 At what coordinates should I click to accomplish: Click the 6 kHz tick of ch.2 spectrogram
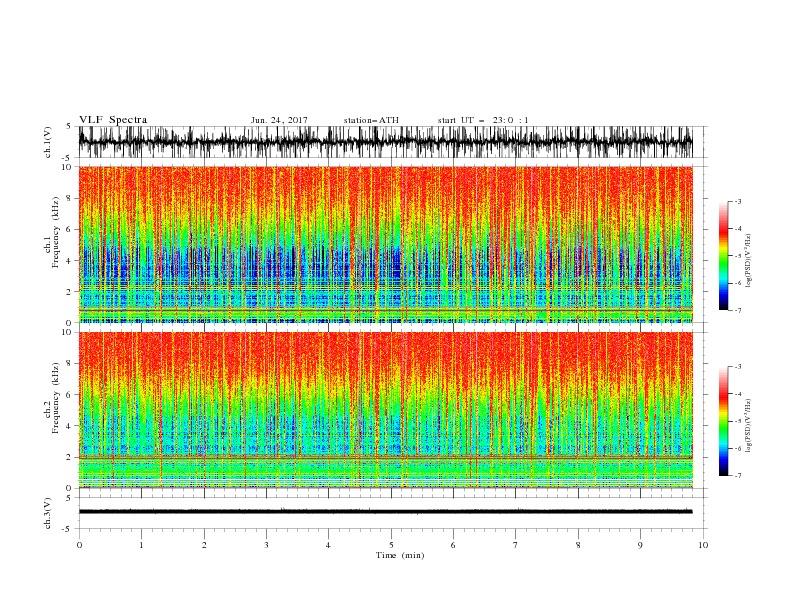69,395
